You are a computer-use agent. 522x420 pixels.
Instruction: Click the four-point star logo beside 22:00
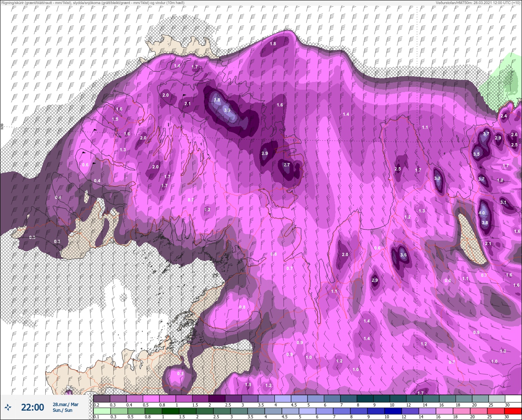click(8, 407)
